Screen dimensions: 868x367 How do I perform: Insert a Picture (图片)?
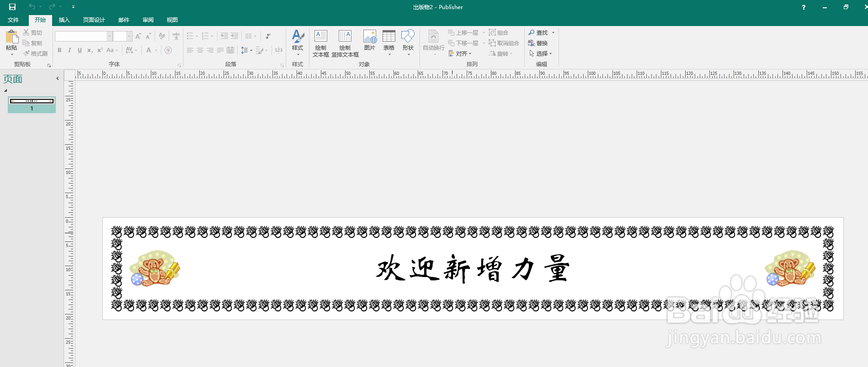(x=370, y=41)
